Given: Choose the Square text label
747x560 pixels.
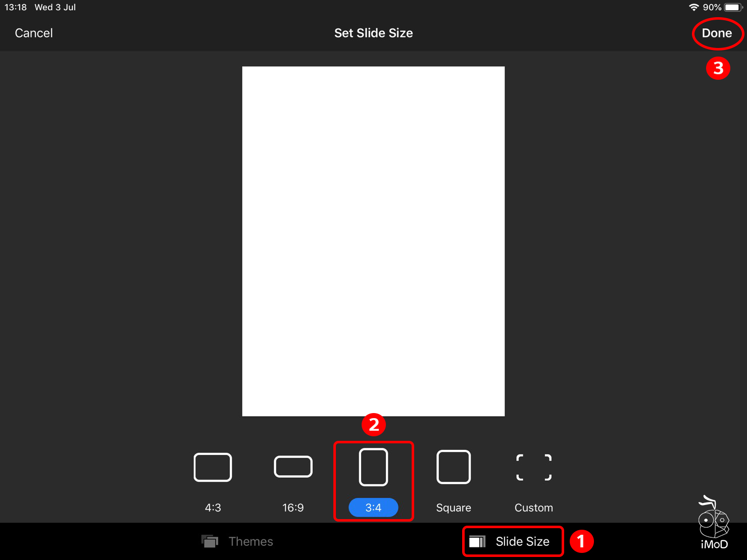Looking at the screenshot, I should pos(454,507).
